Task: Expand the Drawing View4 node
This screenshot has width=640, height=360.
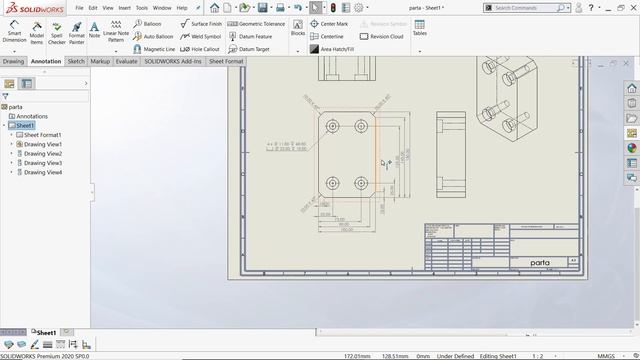Action: coord(11,172)
